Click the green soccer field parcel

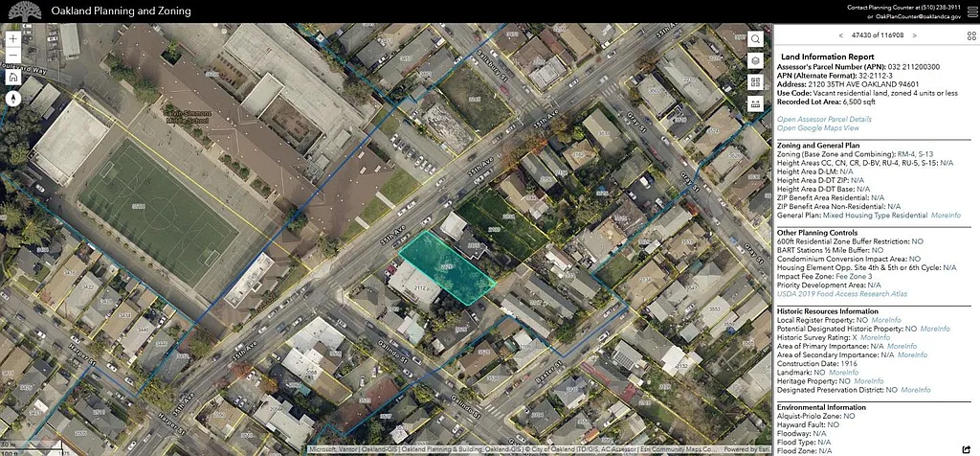[x=156, y=210]
